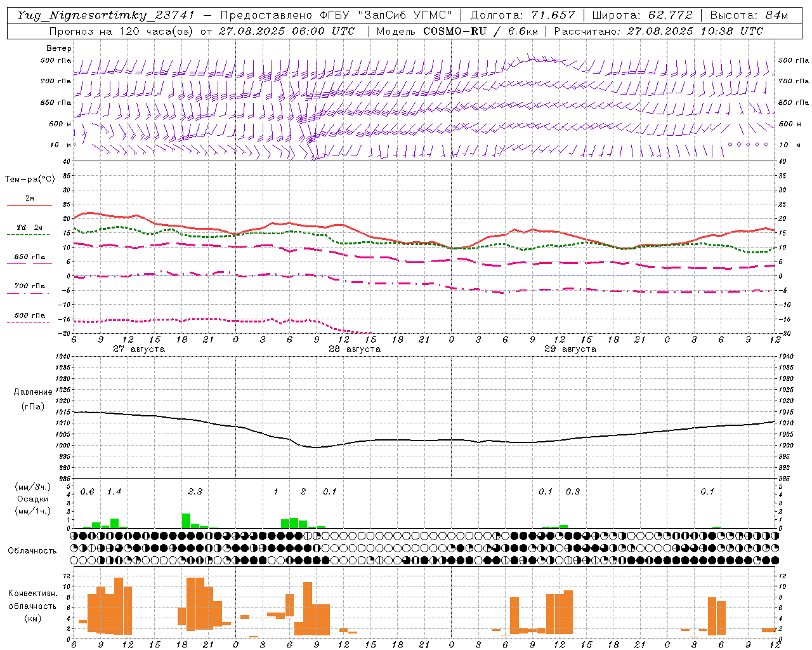Viewport: 812px width, 650px height.
Task: Click the date label 27 августа
Action: tap(139, 349)
